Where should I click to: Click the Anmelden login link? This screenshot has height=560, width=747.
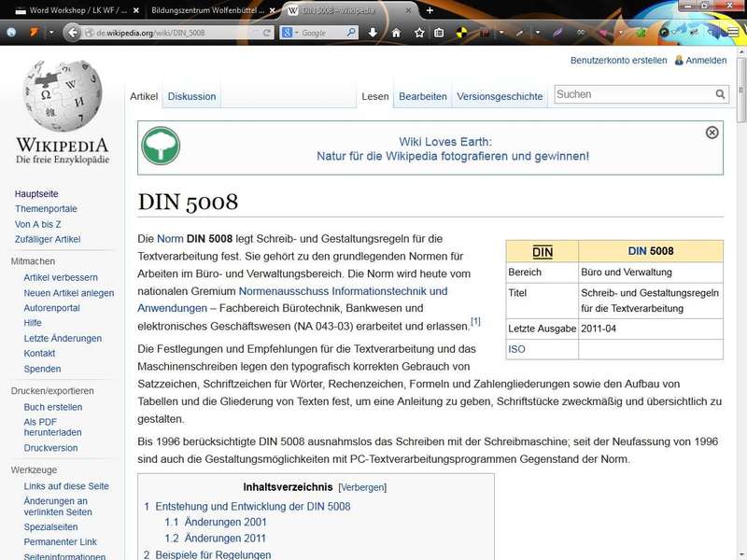tap(706, 61)
